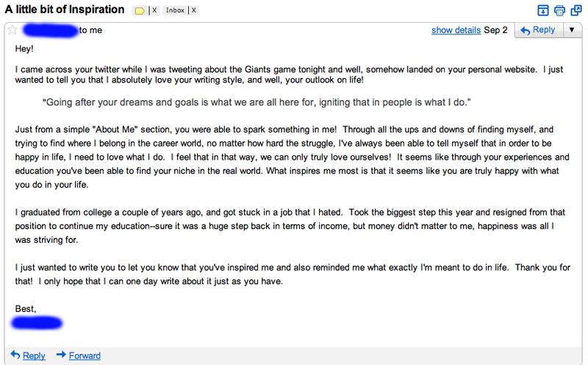Open conversation in a new window icon
Screen dimensions: 588x365
[576, 10]
